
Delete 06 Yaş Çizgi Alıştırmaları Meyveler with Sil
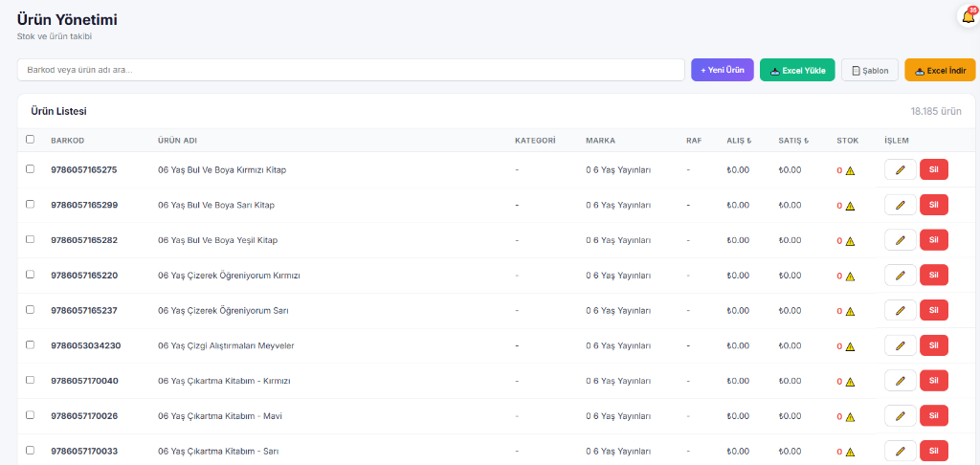tap(934, 345)
